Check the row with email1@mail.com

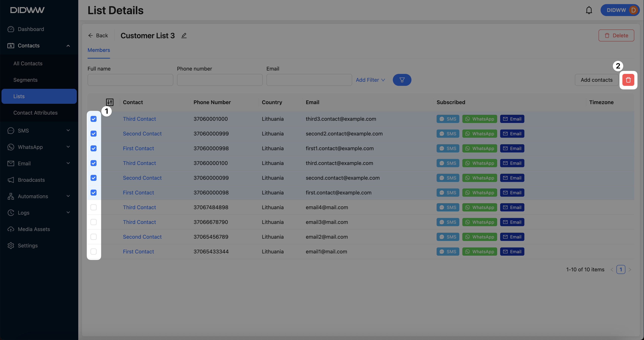pos(94,252)
